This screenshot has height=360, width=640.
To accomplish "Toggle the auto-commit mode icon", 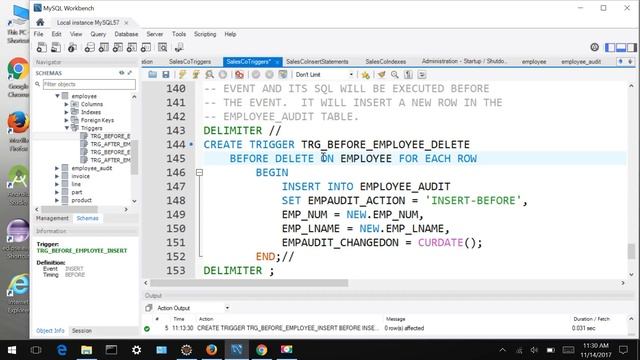I will (x=283, y=75).
